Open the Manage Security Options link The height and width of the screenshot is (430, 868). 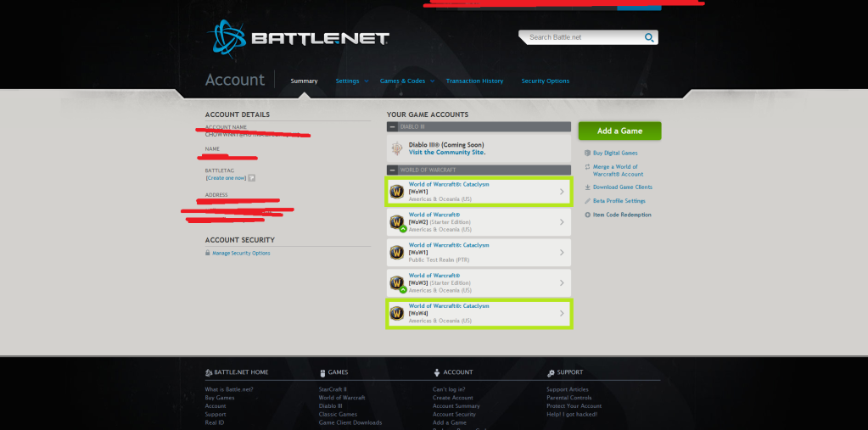click(x=241, y=253)
